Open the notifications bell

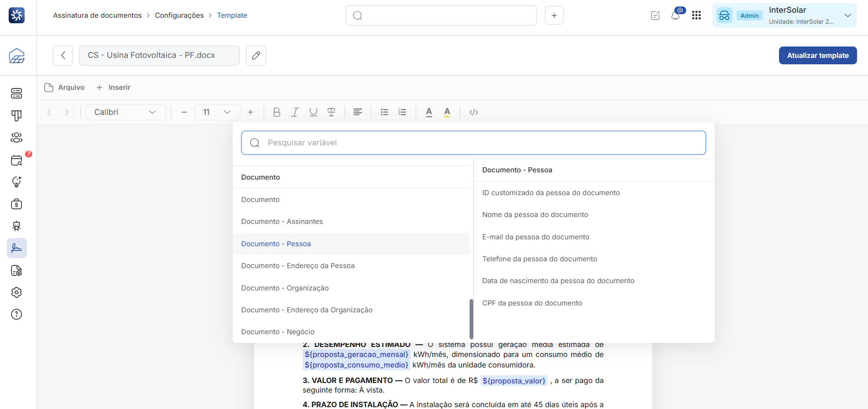pyautogui.click(x=676, y=16)
